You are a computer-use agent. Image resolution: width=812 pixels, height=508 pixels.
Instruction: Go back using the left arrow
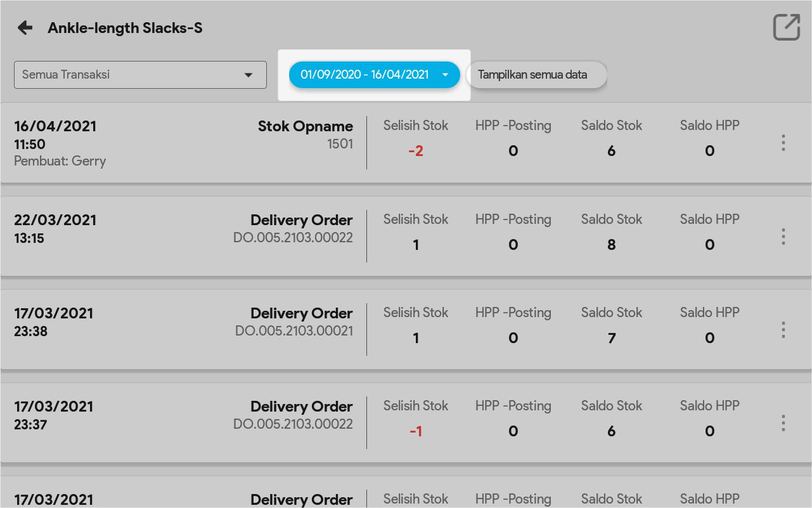click(25, 28)
